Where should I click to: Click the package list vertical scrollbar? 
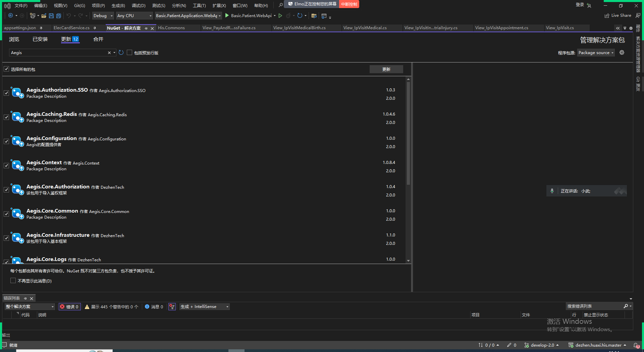[408, 133]
